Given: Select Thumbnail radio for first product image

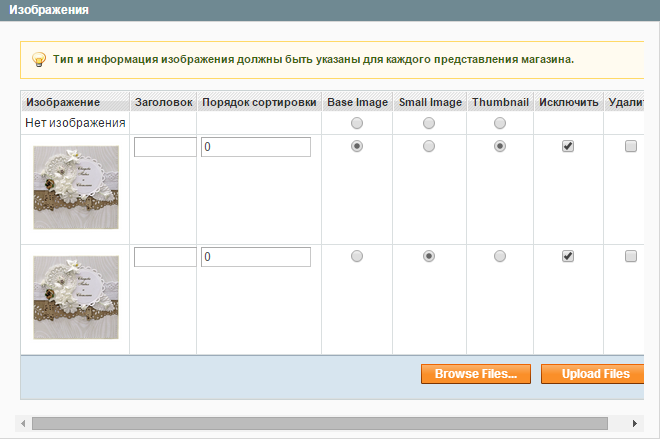Looking at the screenshot, I should (499, 146).
